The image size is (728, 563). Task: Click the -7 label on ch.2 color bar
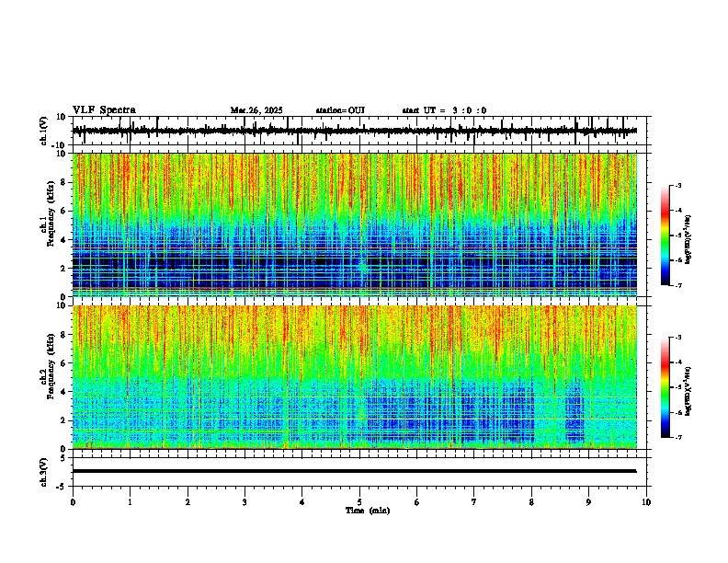(678, 437)
